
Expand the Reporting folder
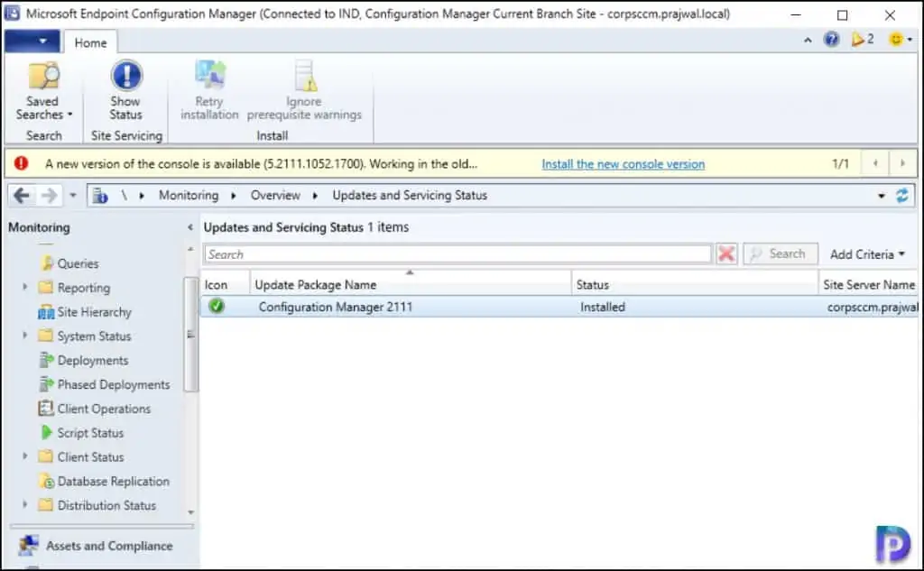[24, 287]
